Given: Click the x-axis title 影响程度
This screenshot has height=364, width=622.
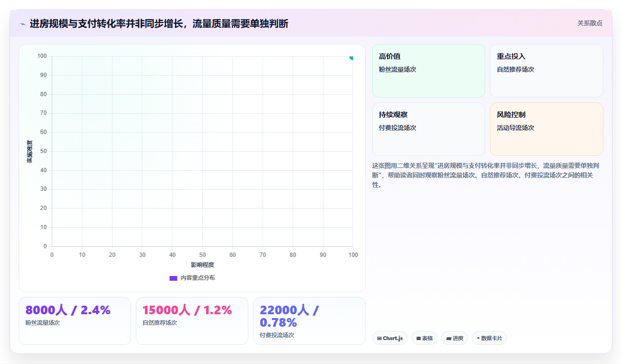Looking at the screenshot, I should coord(202,265).
